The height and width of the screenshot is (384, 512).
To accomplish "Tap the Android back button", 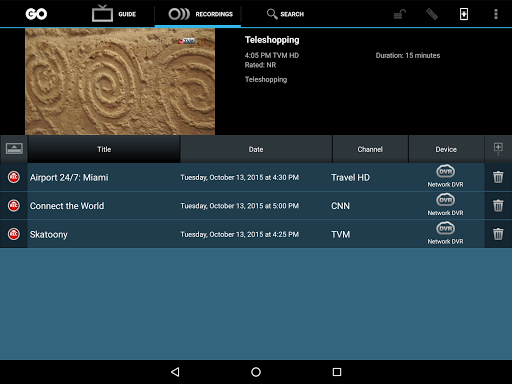I will (175, 372).
